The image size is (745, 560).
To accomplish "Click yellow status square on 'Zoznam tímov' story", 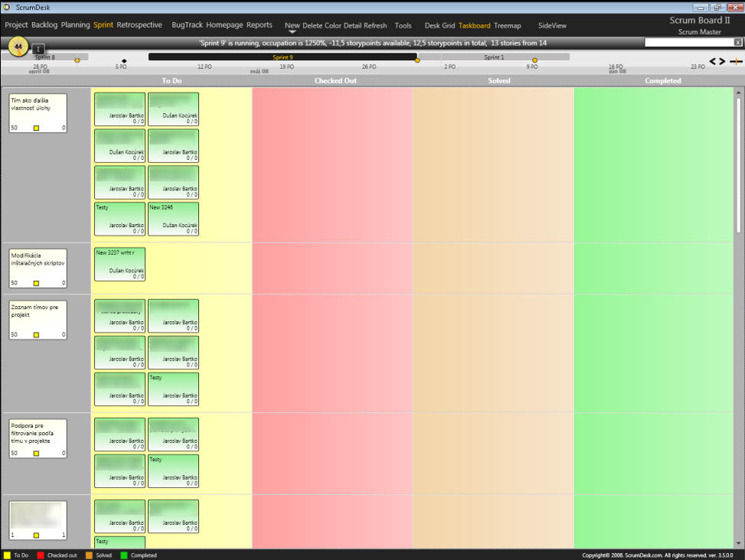I will point(36,335).
